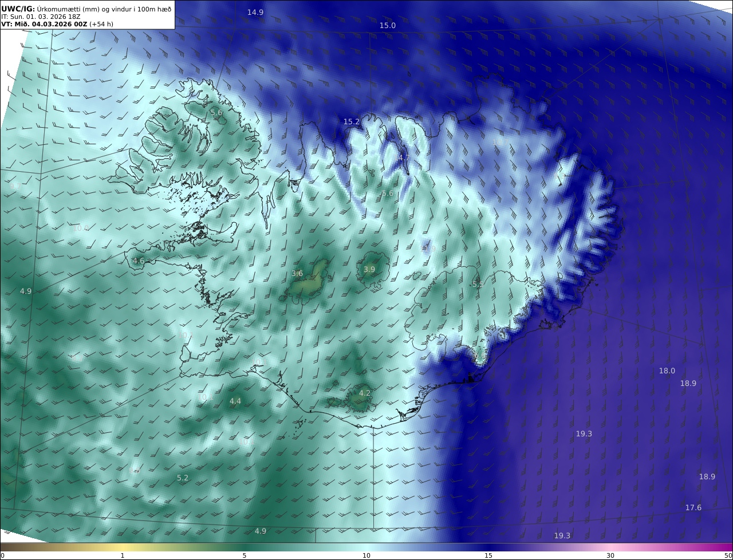Select the colorbar tick label 30

[x=610, y=555]
